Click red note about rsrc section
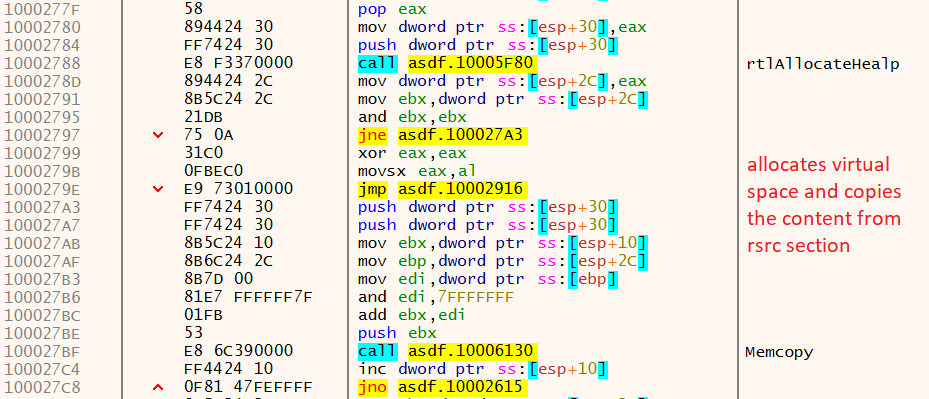This screenshot has width=929, height=399. [x=824, y=205]
